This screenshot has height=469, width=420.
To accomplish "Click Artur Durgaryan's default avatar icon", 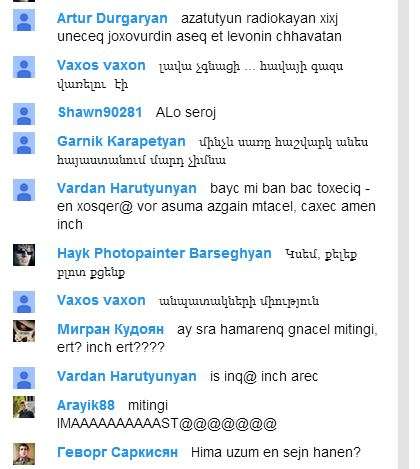I will [x=24, y=20].
